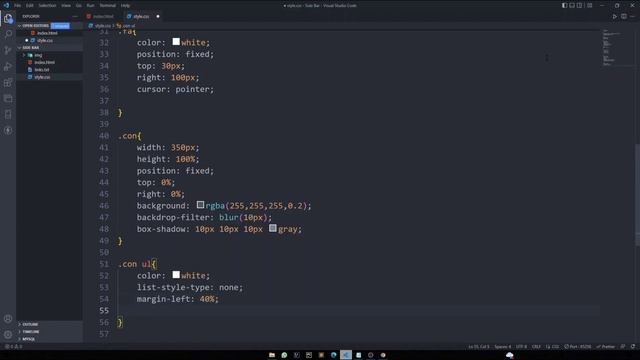640x360 pixels.
Task: Open the Source Control view
Action: 8,50
